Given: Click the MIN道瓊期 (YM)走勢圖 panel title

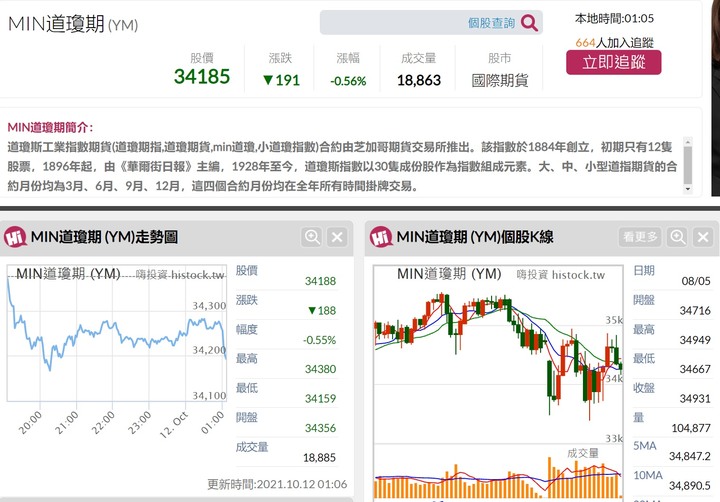Looking at the screenshot, I should (104, 237).
